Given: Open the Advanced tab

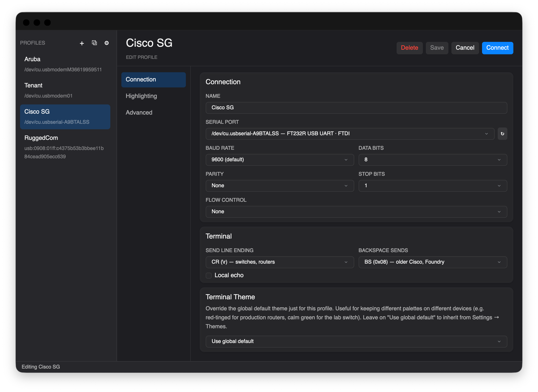Looking at the screenshot, I should (153, 113).
